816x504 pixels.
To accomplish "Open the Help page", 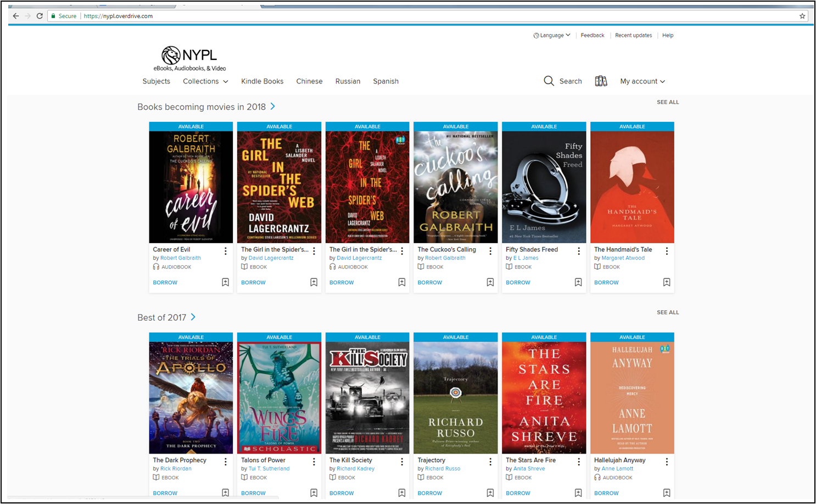I will pyautogui.click(x=668, y=35).
